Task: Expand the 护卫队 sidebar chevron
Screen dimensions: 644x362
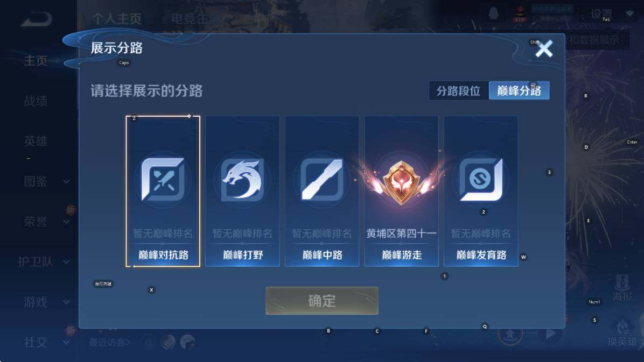Action: 67,262
